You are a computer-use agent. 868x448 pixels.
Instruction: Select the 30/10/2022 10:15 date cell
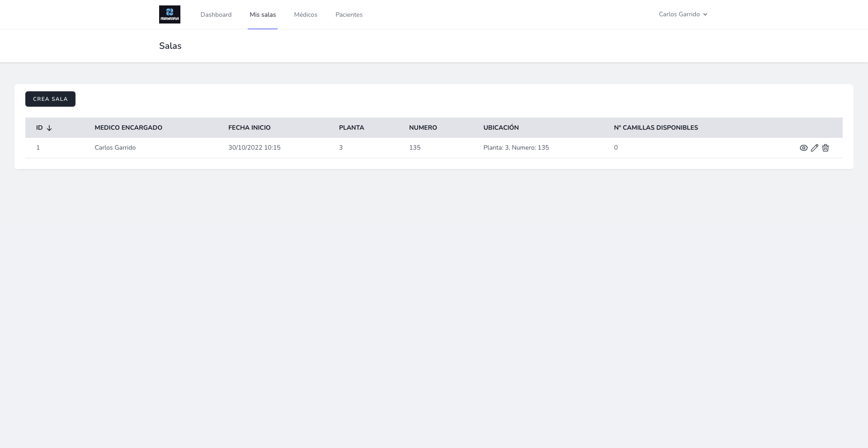tap(254, 147)
